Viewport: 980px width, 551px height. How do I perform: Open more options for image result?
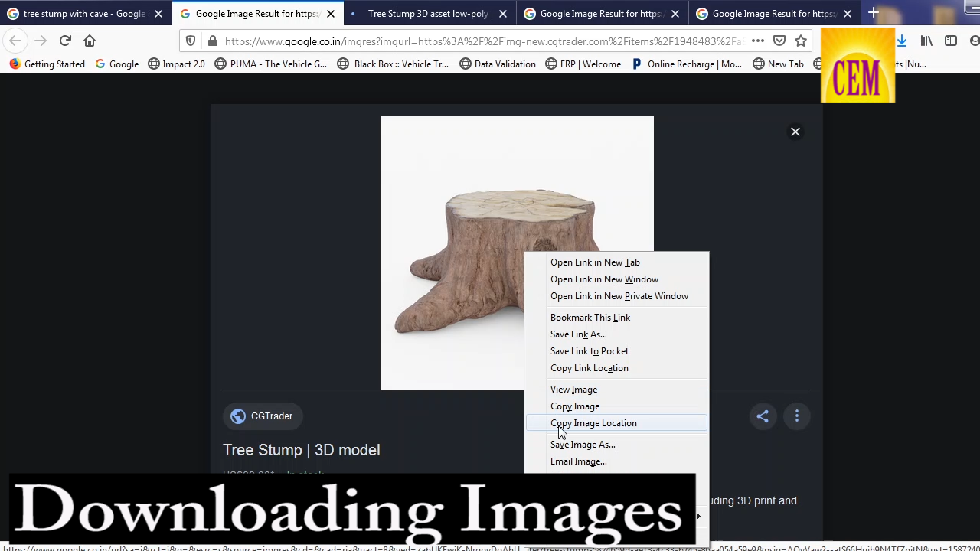[x=797, y=416]
